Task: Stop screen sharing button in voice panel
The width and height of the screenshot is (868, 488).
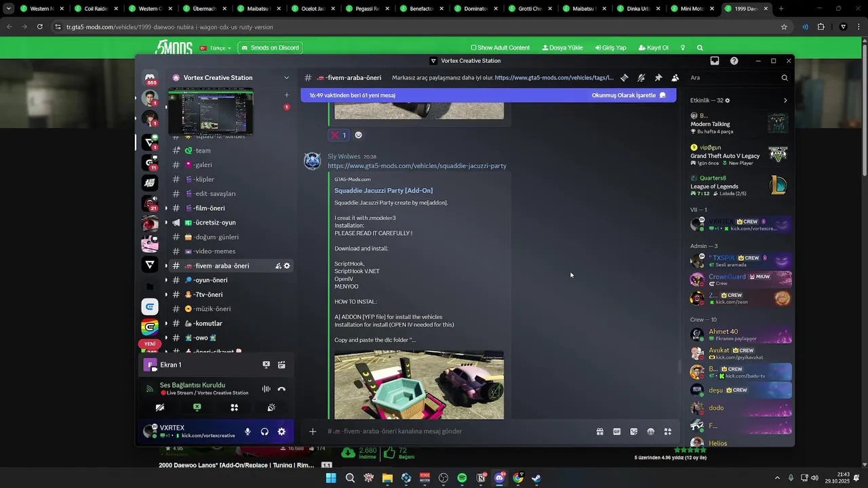Action: pos(197,407)
